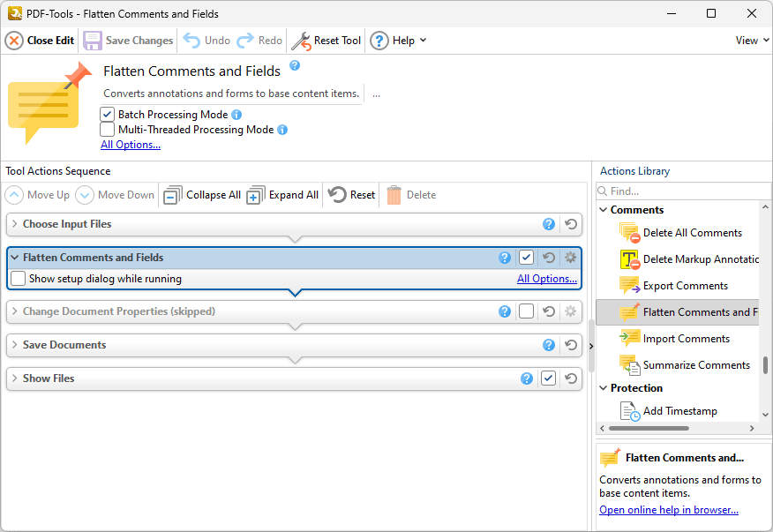Click the info icon next to Multi-Threaded Processing Mode
773x532 pixels.
pos(282,130)
